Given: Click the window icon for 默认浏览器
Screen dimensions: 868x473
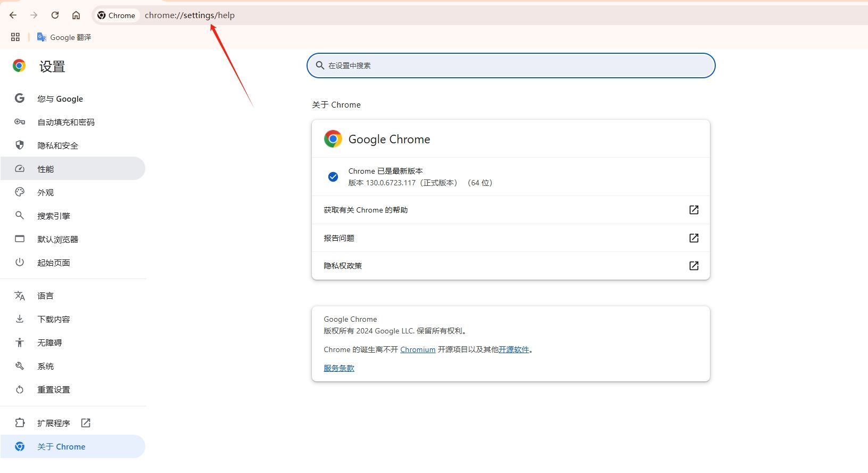Looking at the screenshot, I should click(x=20, y=239).
